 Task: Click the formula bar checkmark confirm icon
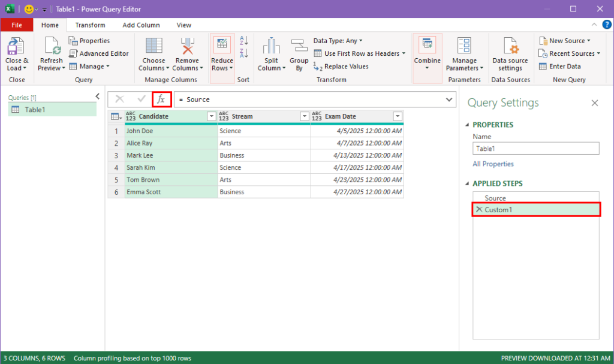(142, 99)
